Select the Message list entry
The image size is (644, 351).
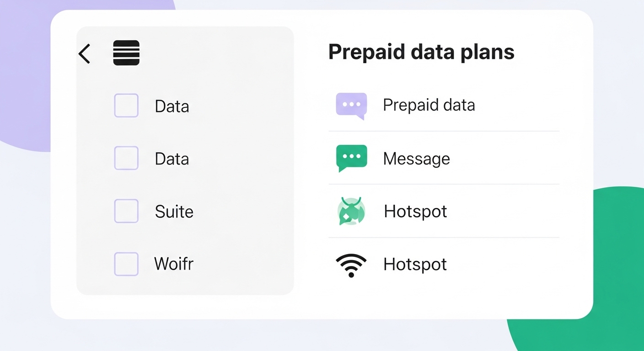point(444,158)
